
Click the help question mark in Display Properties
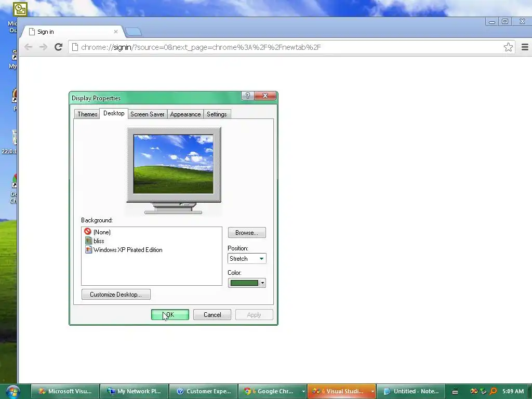(x=248, y=96)
